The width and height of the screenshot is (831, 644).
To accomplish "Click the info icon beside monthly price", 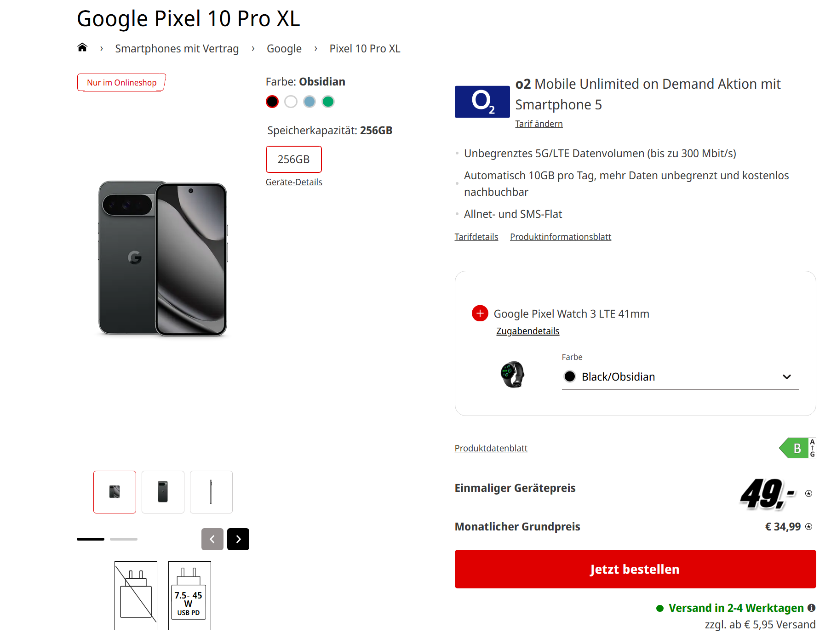I will coord(809,527).
